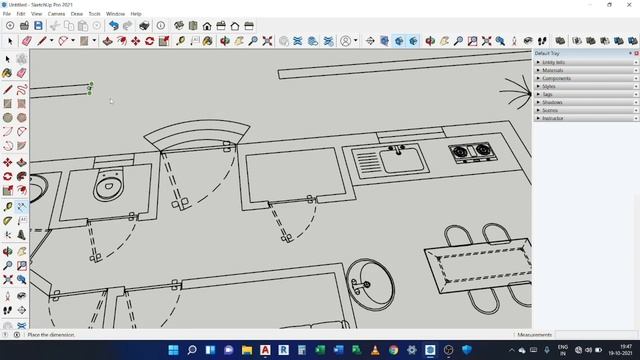
Task: Expand the Scenes panel
Action: (538, 110)
